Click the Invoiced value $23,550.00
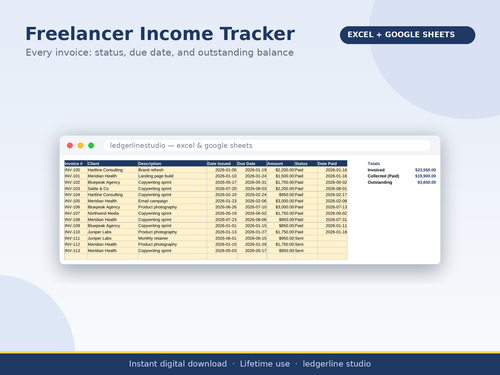 (x=425, y=170)
